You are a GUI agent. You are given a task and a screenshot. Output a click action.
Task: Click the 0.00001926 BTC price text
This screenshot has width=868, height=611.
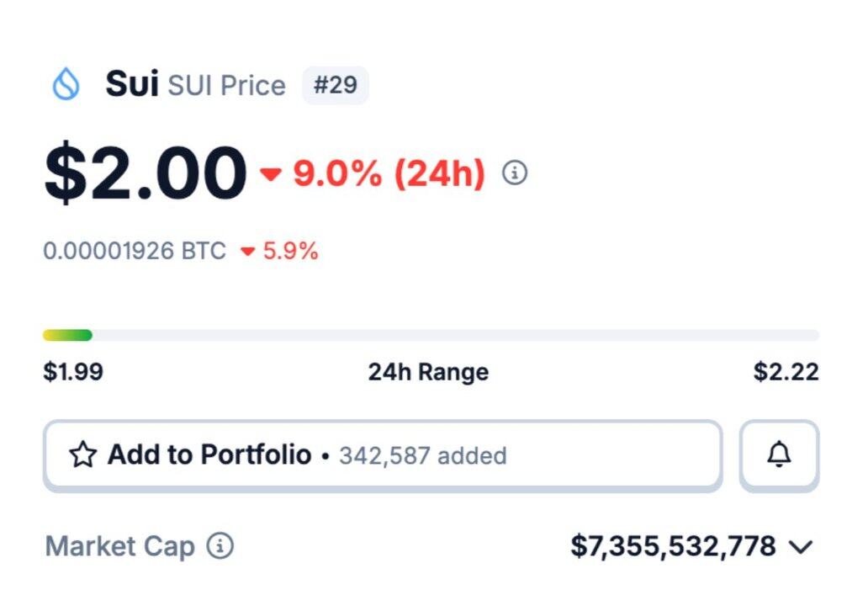pyautogui.click(x=135, y=251)
